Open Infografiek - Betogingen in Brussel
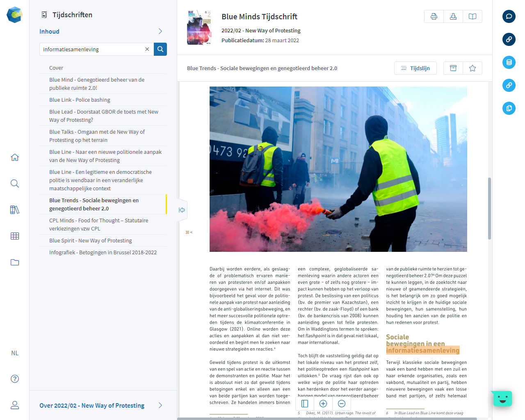This screenshot has width=525, height=420. click(103, 252)
